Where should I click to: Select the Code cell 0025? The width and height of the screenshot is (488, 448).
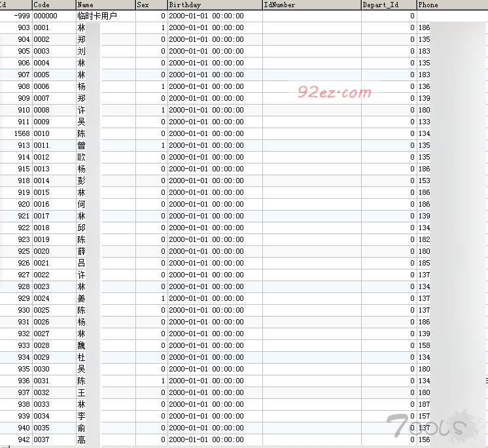pos(54,310)
